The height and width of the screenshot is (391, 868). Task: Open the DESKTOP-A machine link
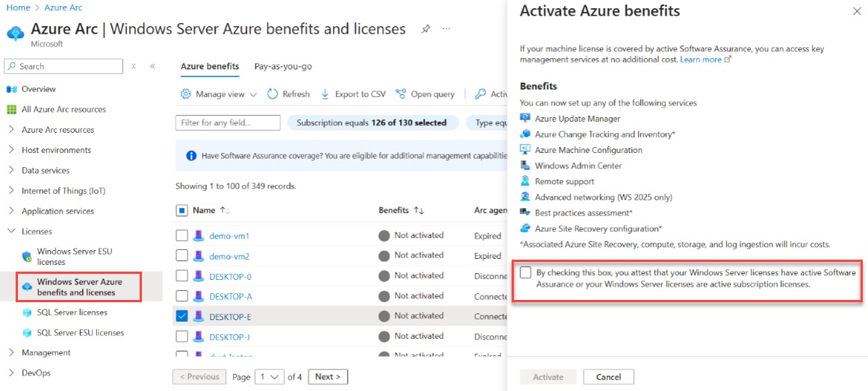(x=231, y=297)
